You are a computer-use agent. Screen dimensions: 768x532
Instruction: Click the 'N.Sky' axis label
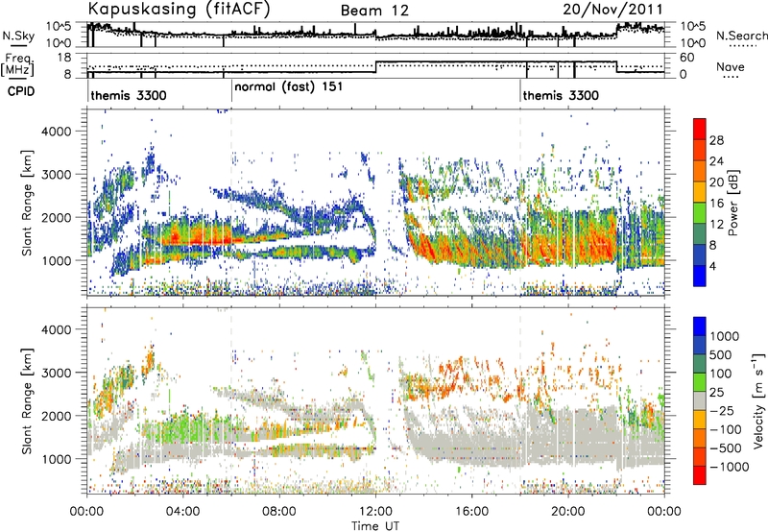coord(18,36)
